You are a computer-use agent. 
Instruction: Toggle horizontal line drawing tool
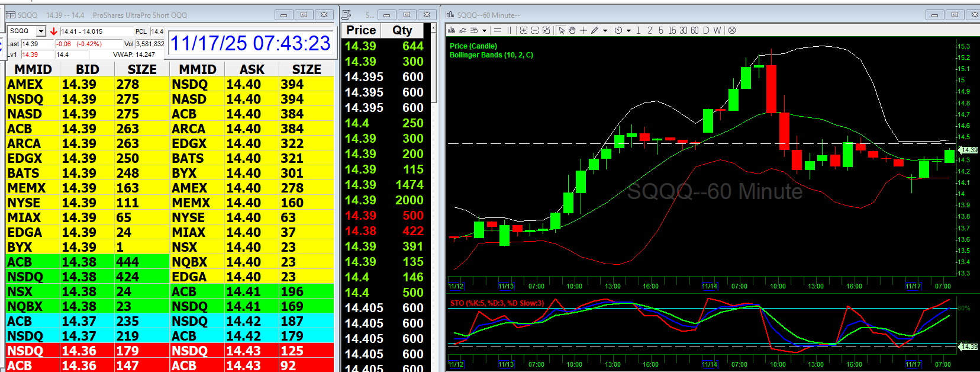click(x=498, y=30)
